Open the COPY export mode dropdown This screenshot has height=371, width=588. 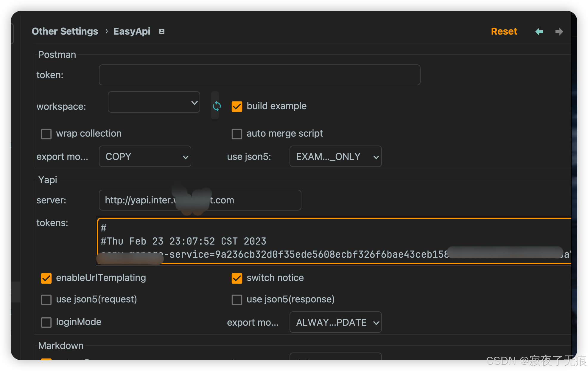pos(145,157)
